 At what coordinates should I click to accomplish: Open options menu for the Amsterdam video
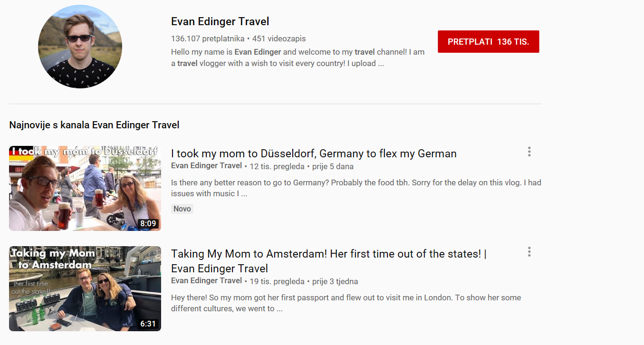pyautogui.click(x=529, y=252)
